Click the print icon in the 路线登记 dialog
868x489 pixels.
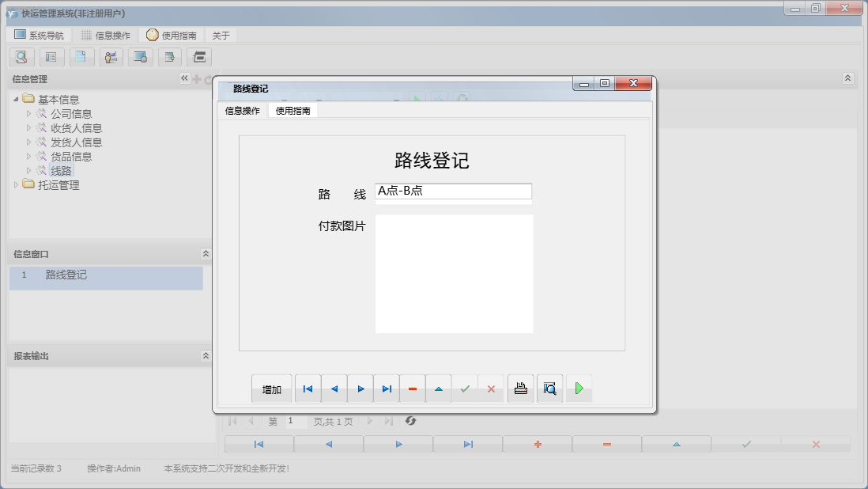pos(520,389)
